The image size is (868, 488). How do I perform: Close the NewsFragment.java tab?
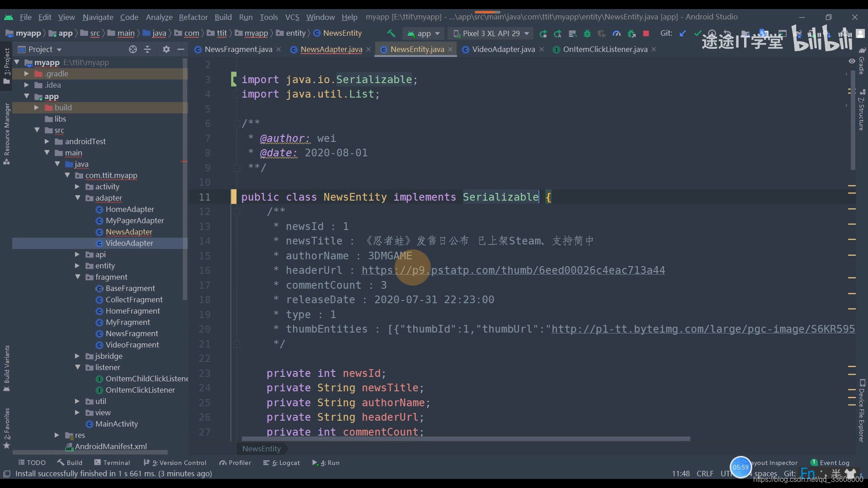[x=278, y=49]
